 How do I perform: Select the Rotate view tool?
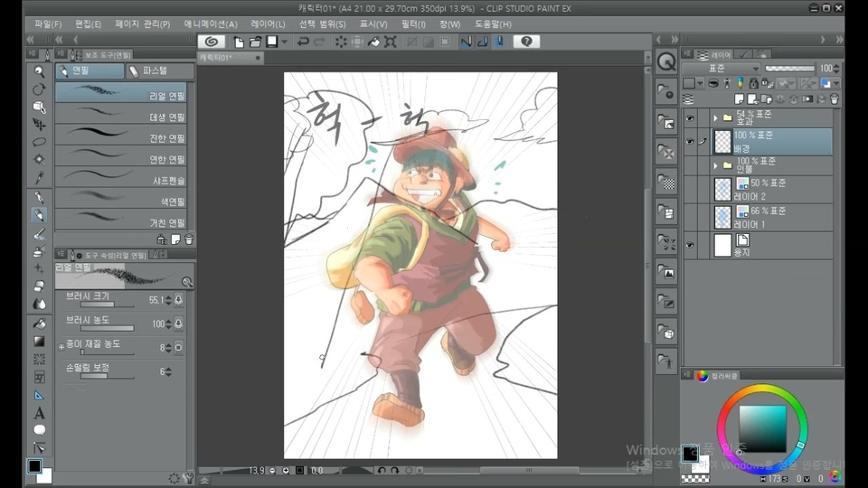39,89
